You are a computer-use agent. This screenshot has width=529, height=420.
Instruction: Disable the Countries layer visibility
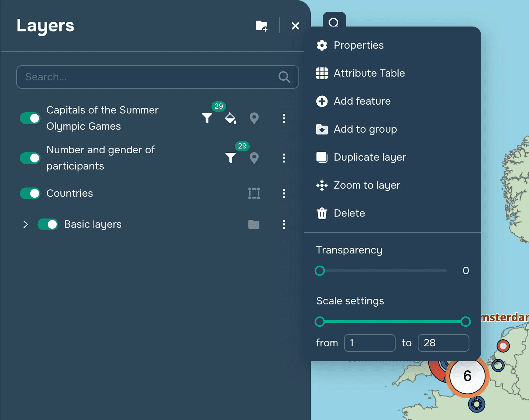pos(30,193)
